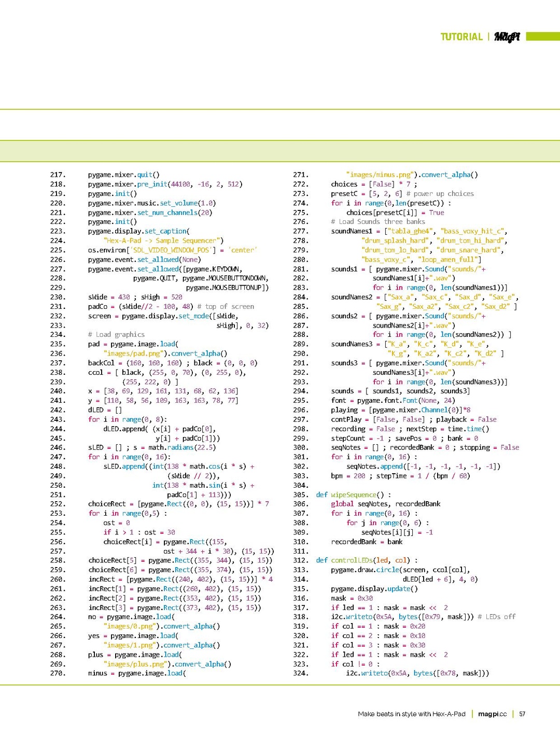Viewport: 560px width, 736px height.
Task: Click the bright green block beside the MagPi logo
Action: (x=542, y=36)
